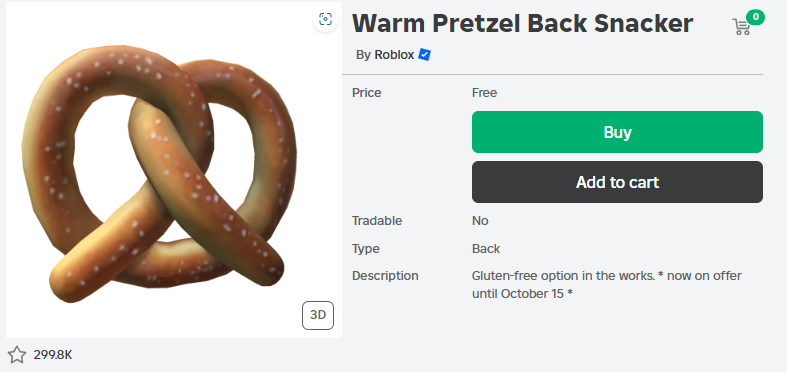Click the Warm Pretzel Back Snacker title
Screen dimensions: 787x372
click(522, 24)
